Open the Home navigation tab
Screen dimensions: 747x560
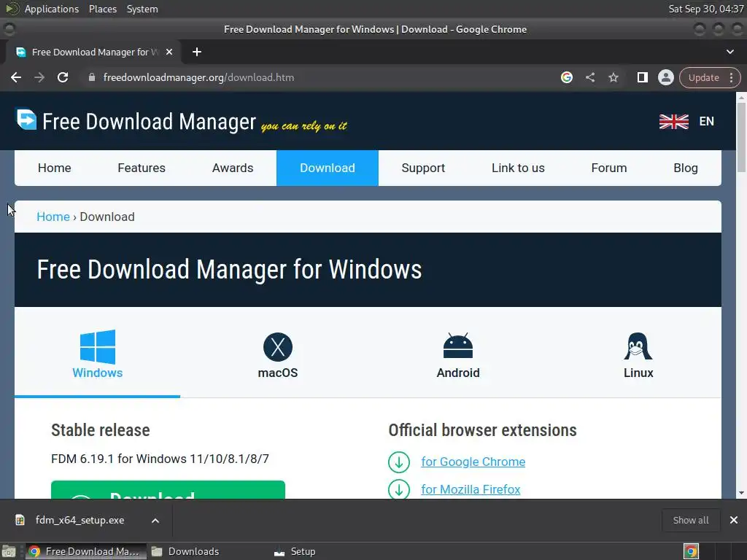(x=54, y=168)
